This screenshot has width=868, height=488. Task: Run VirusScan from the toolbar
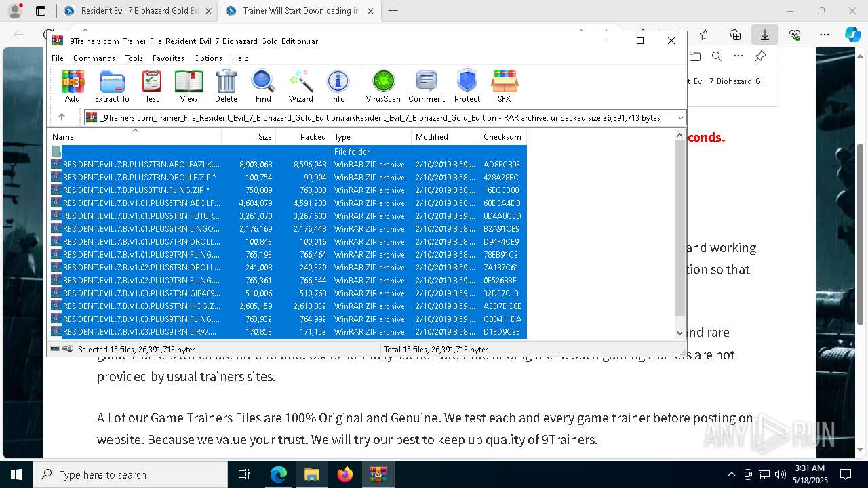(383, 86)
